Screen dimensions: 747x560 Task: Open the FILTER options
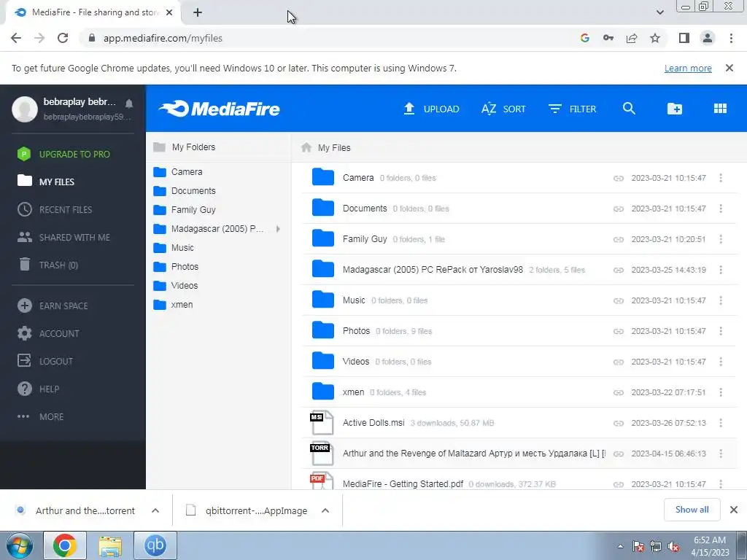click(572, 109)
